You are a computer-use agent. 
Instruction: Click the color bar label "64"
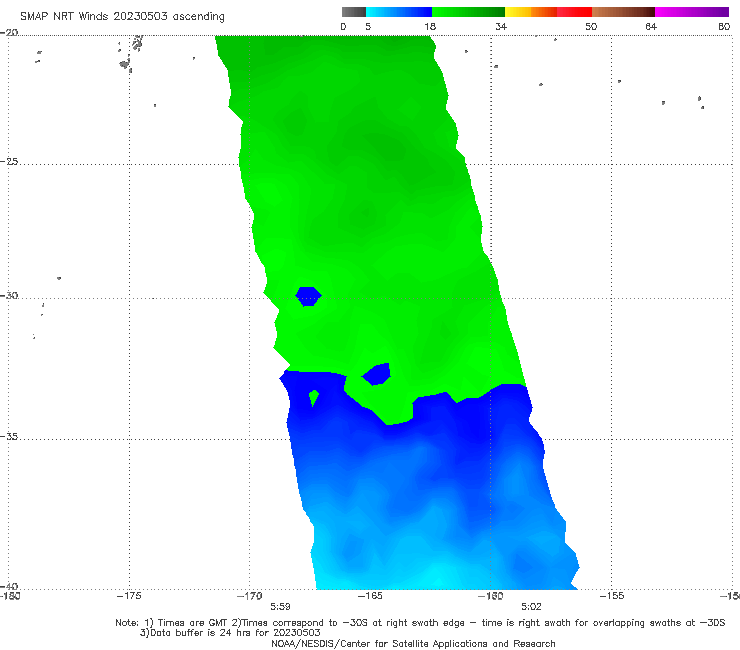(651, 26)
